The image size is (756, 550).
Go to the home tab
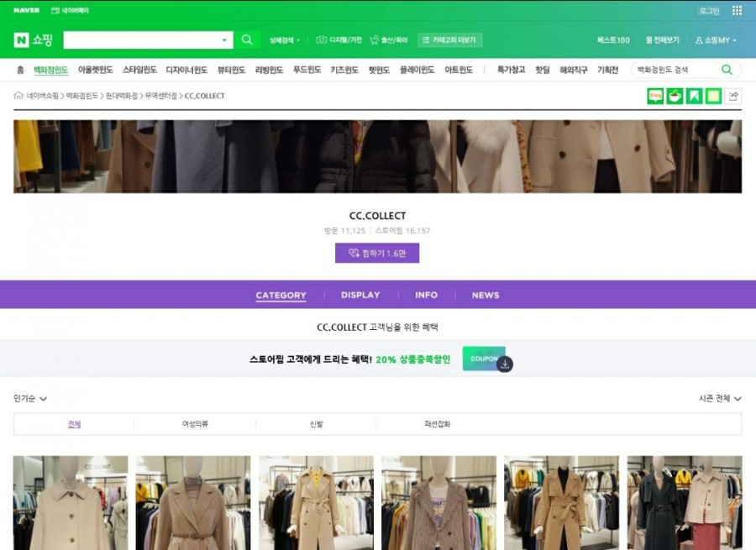[20, 70]
